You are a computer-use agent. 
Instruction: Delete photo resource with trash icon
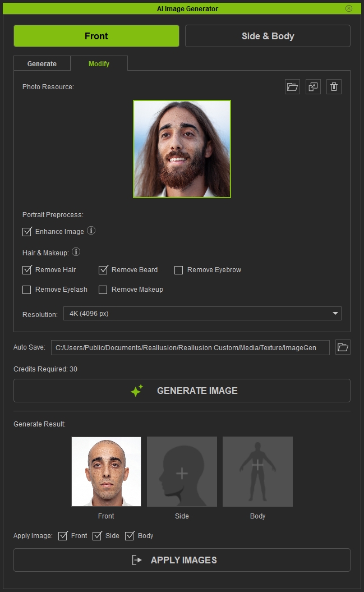pyautogui.click(x=334, y=87)
